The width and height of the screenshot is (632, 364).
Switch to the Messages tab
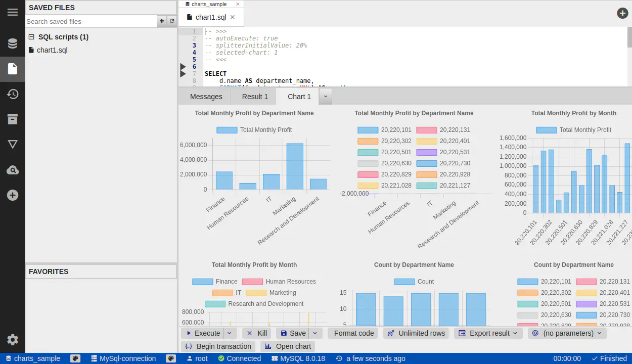[206, 97]
